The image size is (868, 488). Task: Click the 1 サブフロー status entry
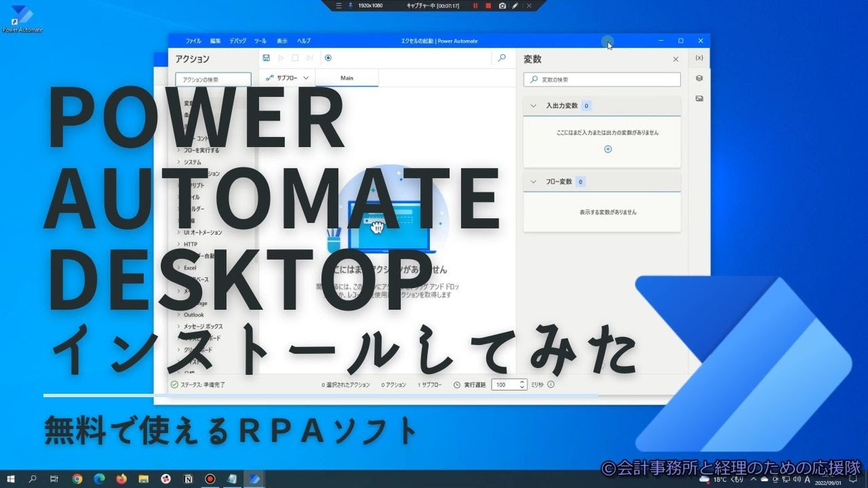(429, 384)
